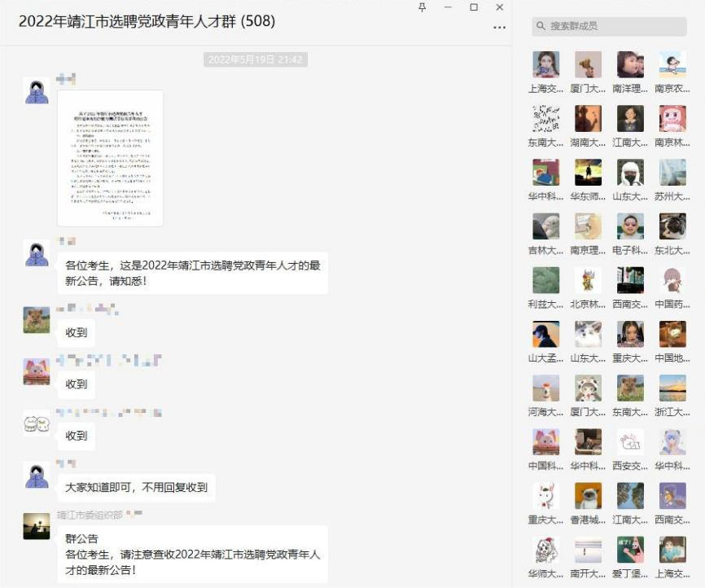Image resolution: width=705 pixels, height=588 pixels.
Task: Select the message 大家知道即可，不用回复收到
Action: [136, 488]
